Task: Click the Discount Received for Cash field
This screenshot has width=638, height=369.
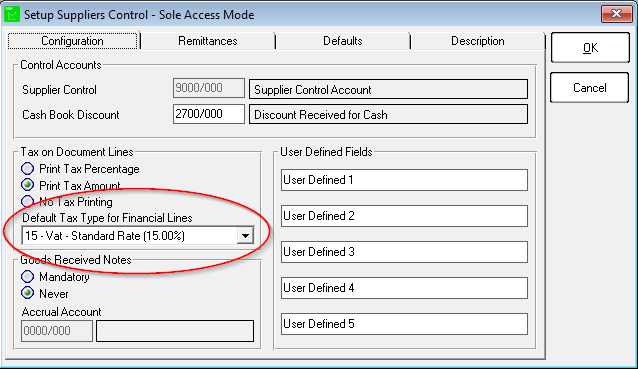Action: click(x=389, y=115)
